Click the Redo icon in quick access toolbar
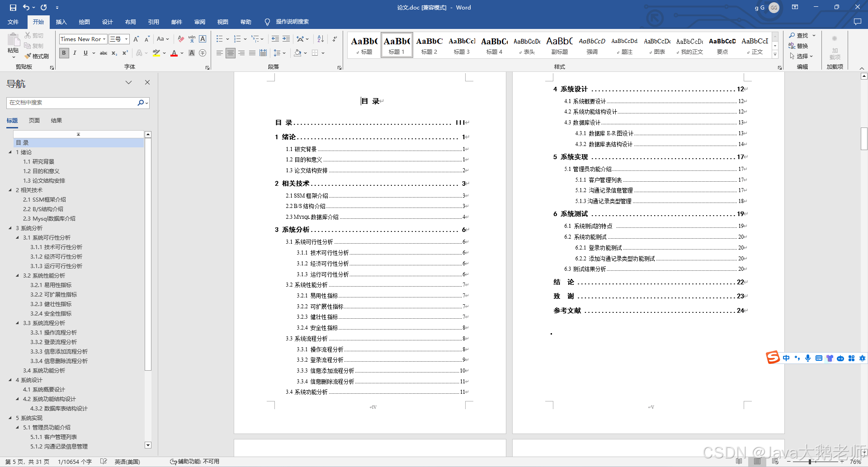Screen dimensions: 868x467 (x=44, y=7)
